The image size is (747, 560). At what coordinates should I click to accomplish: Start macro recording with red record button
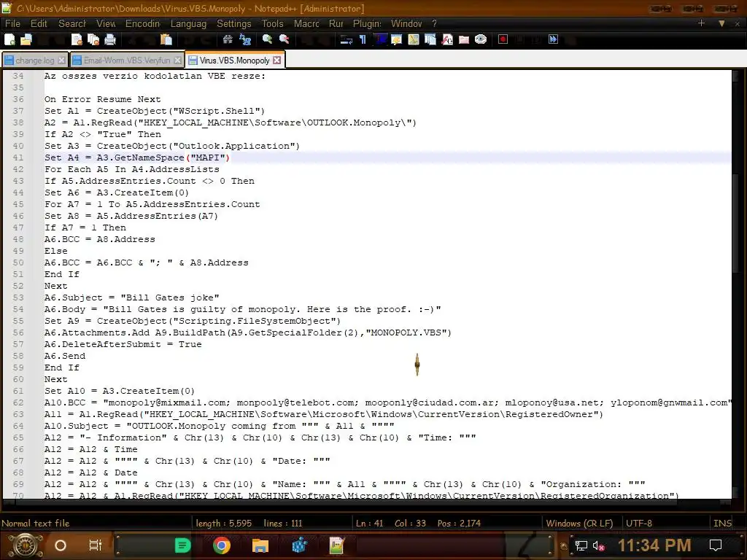pos(503,39)
